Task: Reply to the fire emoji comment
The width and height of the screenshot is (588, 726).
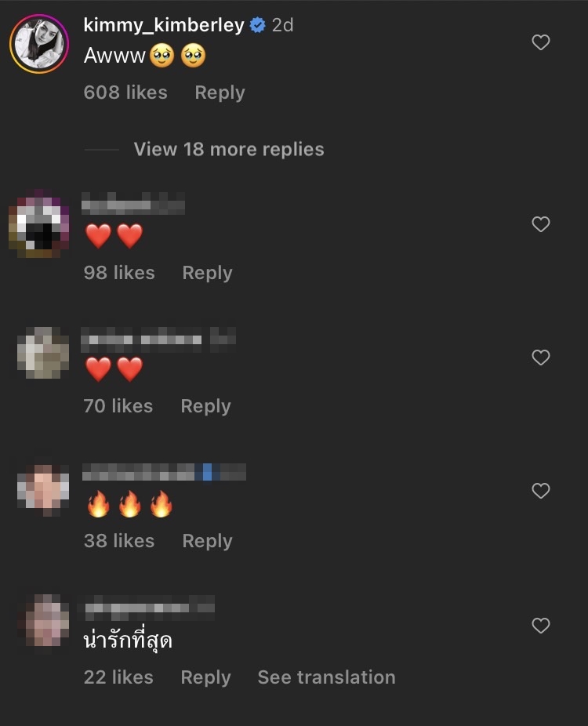Action: point(207,541)
